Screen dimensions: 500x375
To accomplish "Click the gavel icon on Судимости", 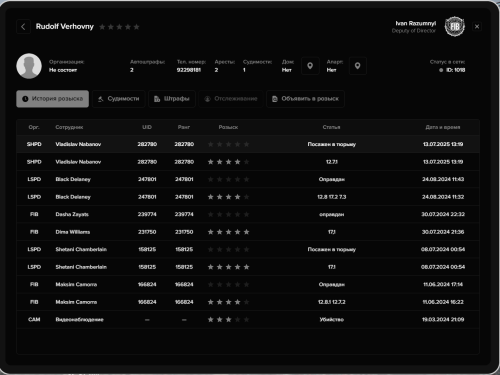I will (101, 99).
